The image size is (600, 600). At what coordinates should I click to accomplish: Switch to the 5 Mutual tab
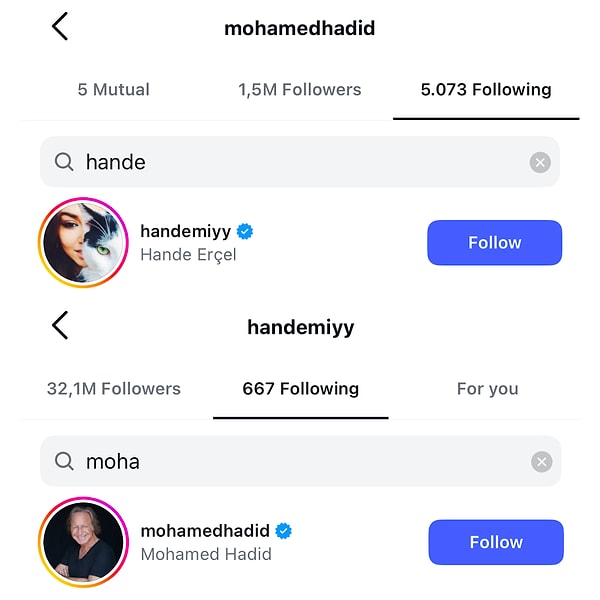click(x=114, y=90)
